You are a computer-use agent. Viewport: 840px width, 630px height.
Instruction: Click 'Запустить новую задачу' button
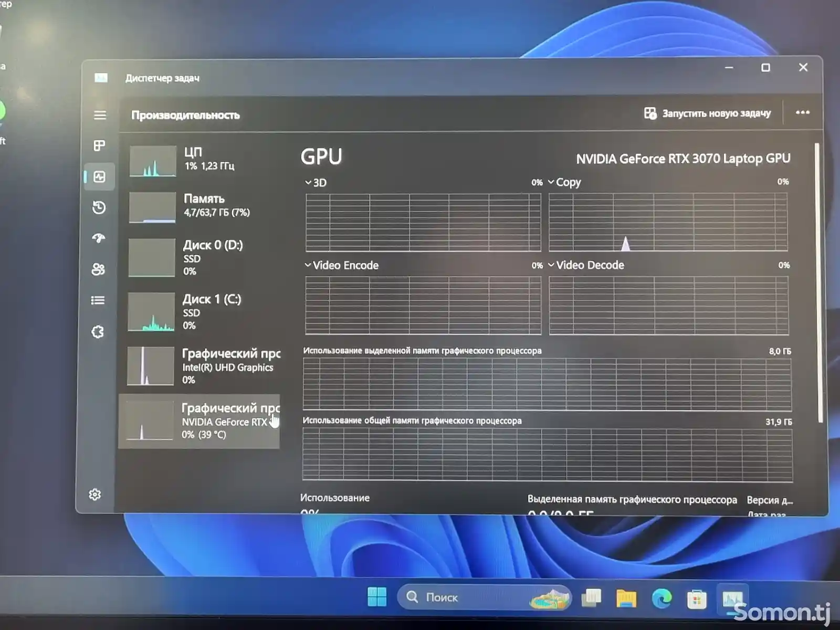707,113
